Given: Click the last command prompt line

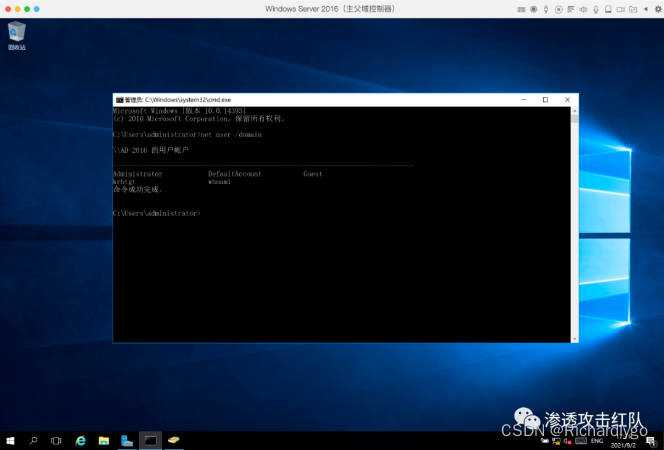Looking at the screenshot, I should click(x=157, y=213).
